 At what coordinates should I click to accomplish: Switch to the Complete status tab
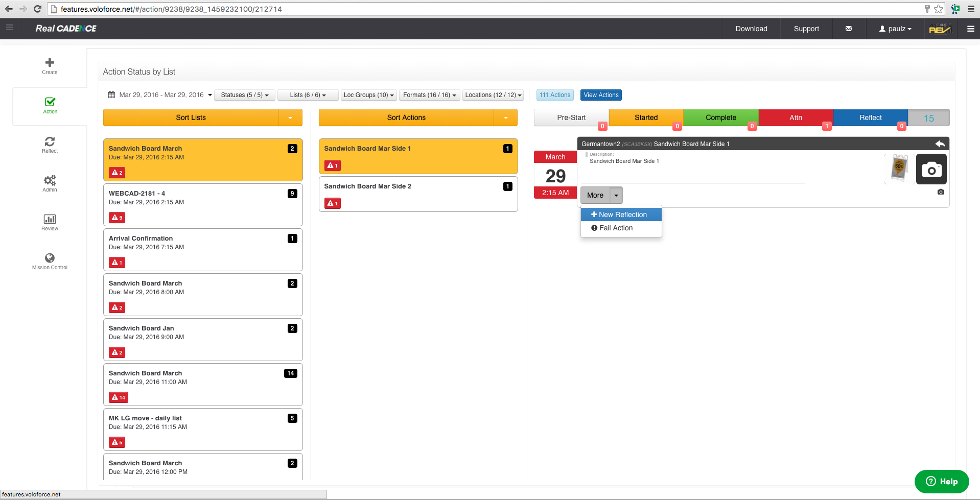coord(720,118)
